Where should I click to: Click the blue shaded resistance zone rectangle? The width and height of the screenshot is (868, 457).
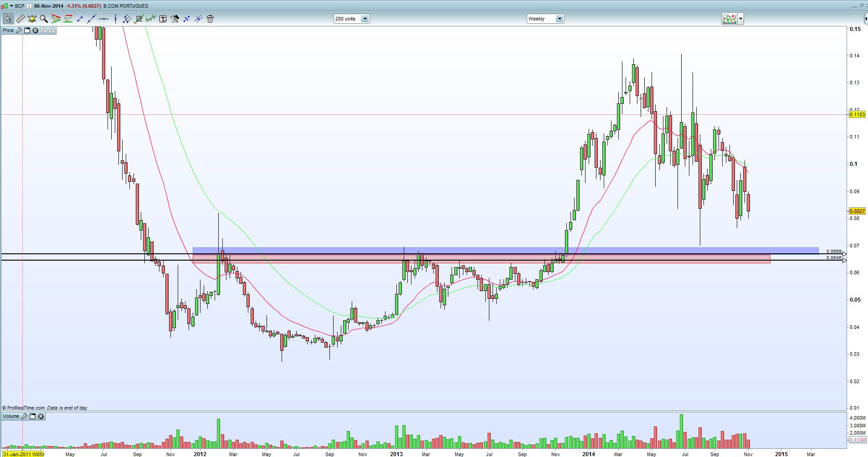(505, 251)
